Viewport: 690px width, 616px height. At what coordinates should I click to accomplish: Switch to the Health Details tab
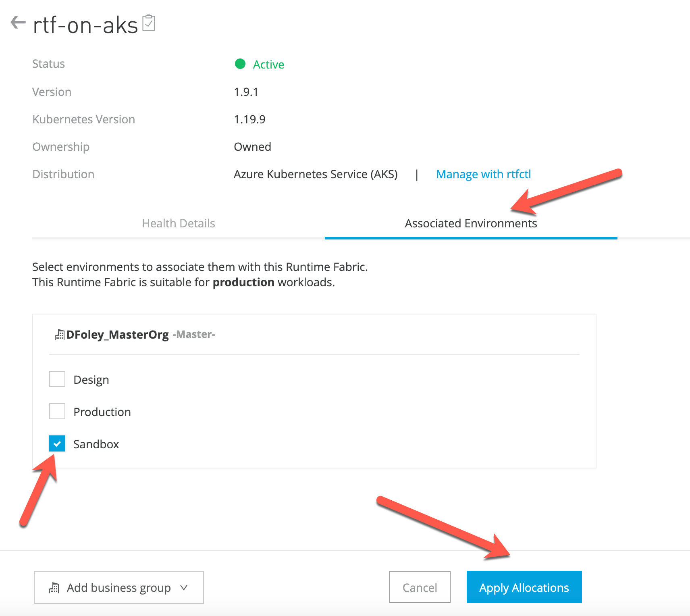(179, 223)
